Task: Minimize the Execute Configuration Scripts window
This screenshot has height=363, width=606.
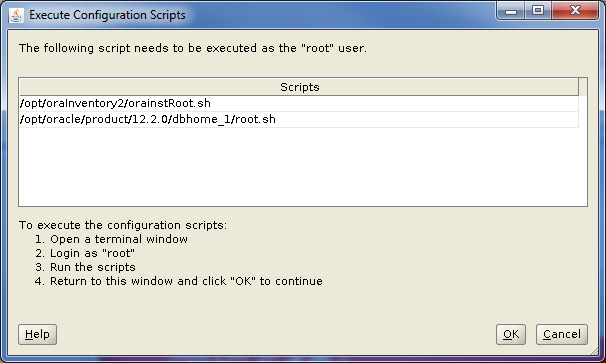Action: 511,11
